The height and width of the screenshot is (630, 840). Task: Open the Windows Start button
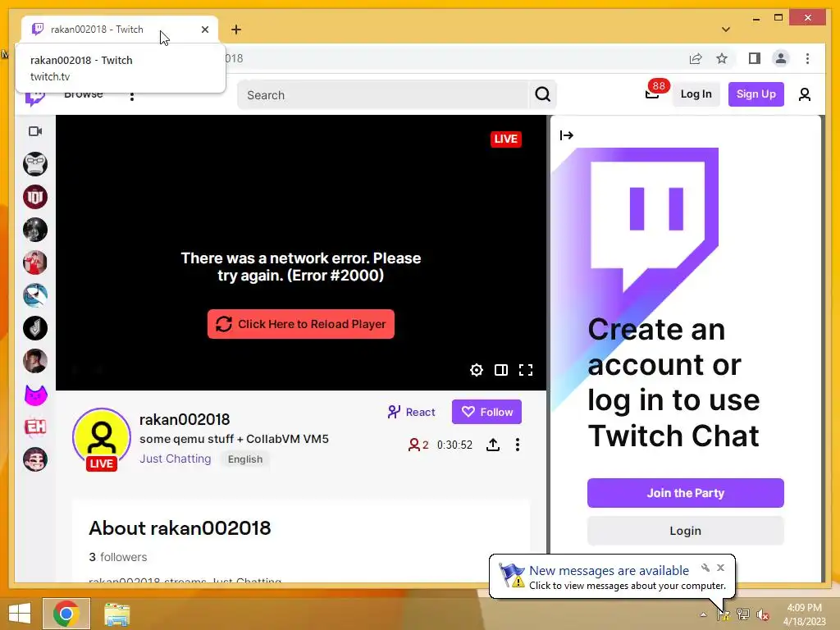pos(20,614)
